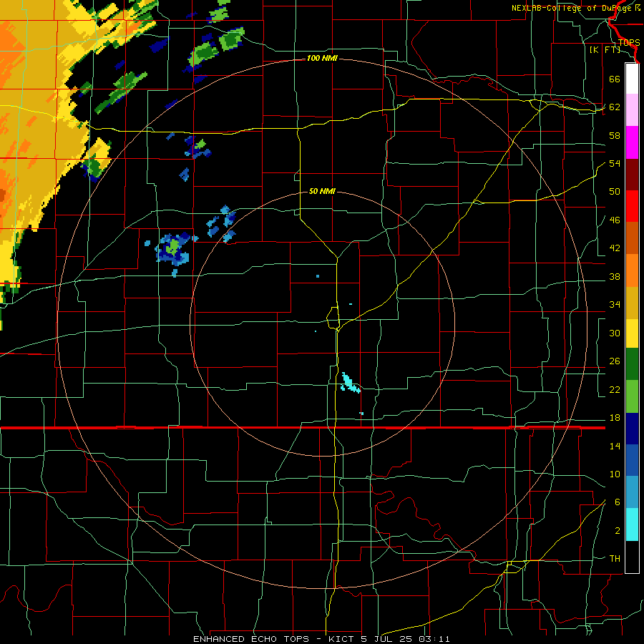The height and width of the screenshot is (644, 644).
Task: Click the legend value '62'
Action: point(615,107)
